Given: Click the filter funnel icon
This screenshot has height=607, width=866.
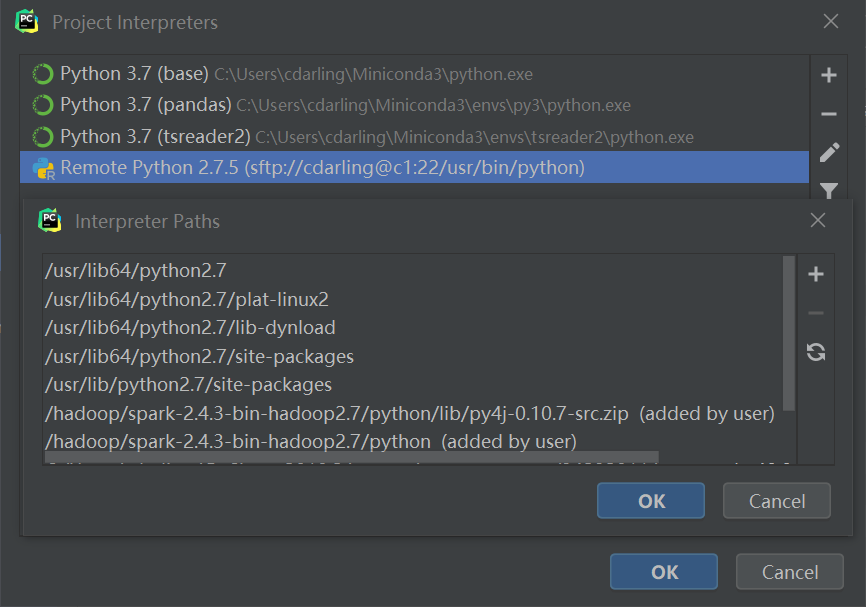Looking at the screenshot, I should (x=828, y=189).
